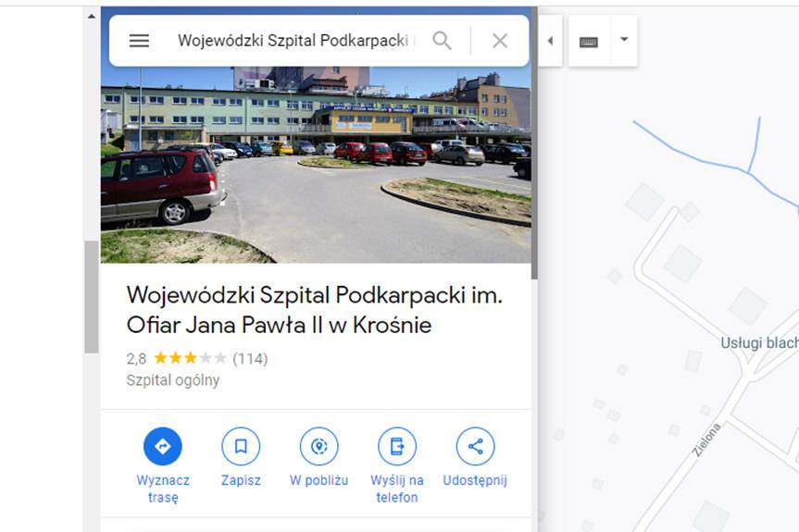The image size is (799, 532).
Task: Click the Zielona street label on map
Action: (x=706, y=439)
